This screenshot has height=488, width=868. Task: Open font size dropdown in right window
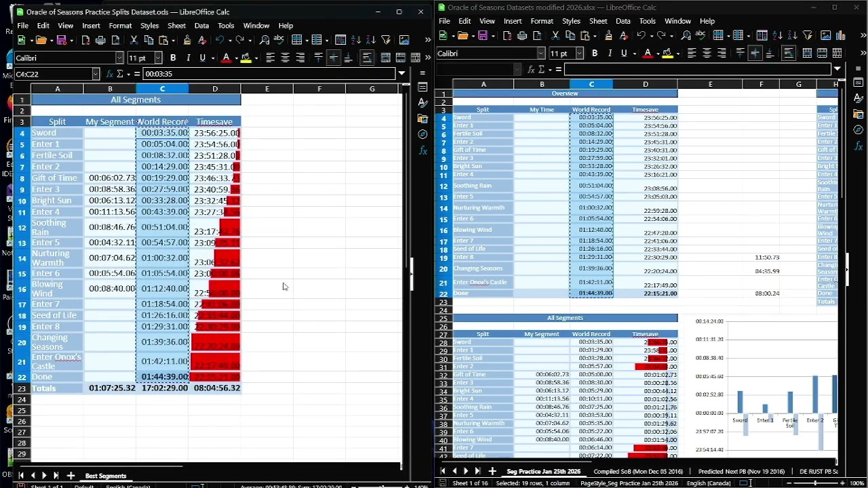(580, 54)
